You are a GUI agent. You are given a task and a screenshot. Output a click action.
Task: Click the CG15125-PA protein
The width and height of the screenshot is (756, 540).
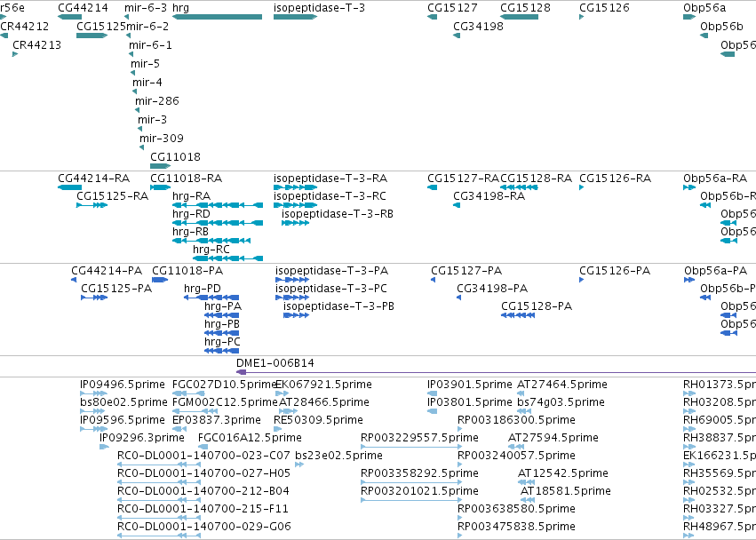tap(94, 298)
